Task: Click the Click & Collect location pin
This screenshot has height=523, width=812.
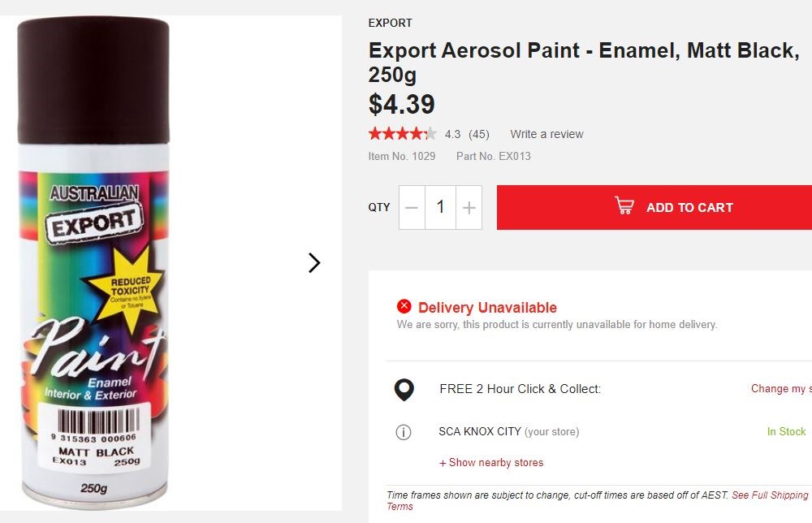Action: [x=404, y=390]
